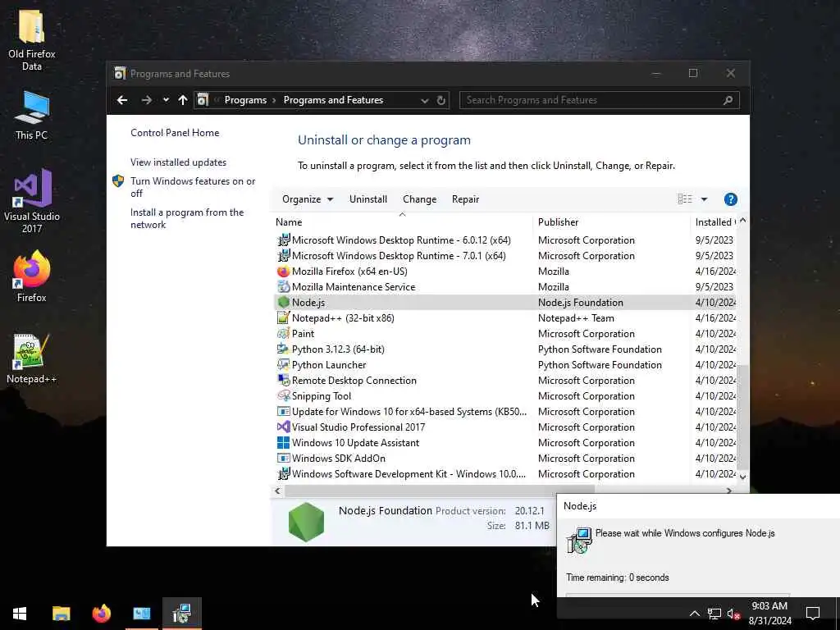
Task: Select the This PC desktop icon
Action: [32, 115]
